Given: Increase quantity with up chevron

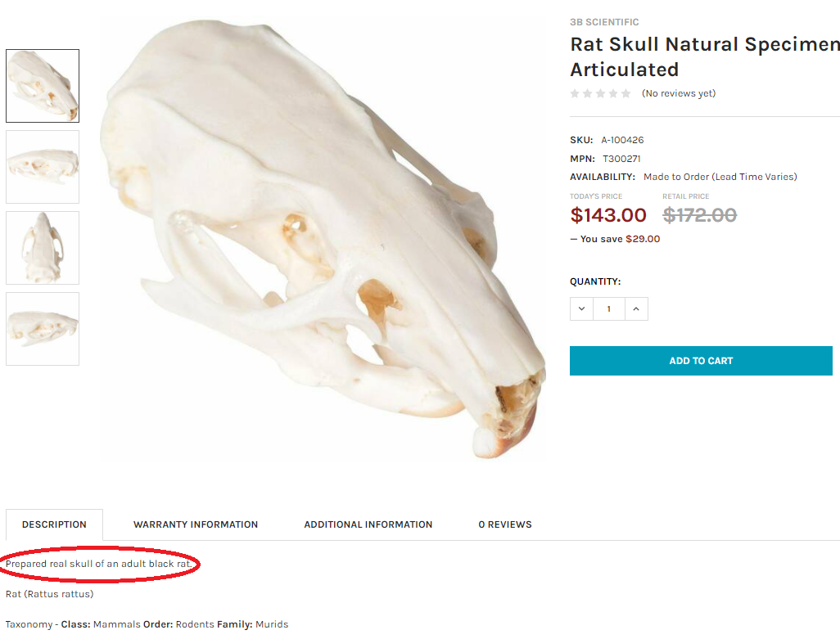Looking at the screenshot, I should (x=636, y=308).
